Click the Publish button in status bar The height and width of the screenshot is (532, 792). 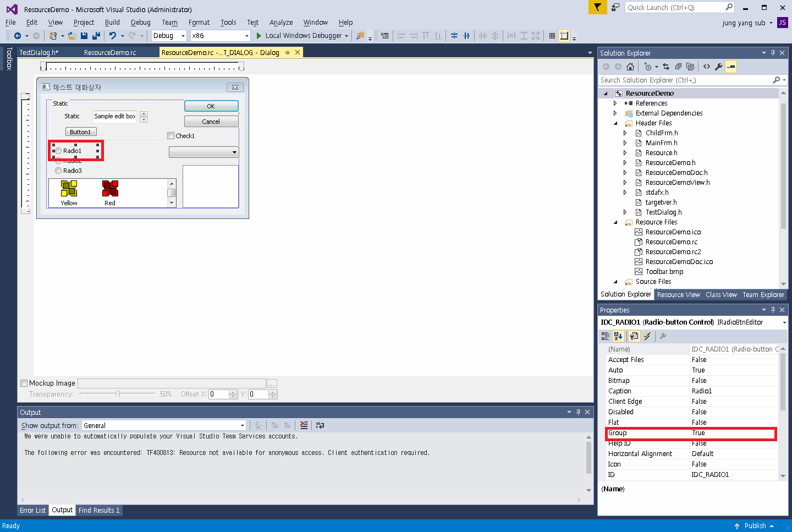(755, 526)
